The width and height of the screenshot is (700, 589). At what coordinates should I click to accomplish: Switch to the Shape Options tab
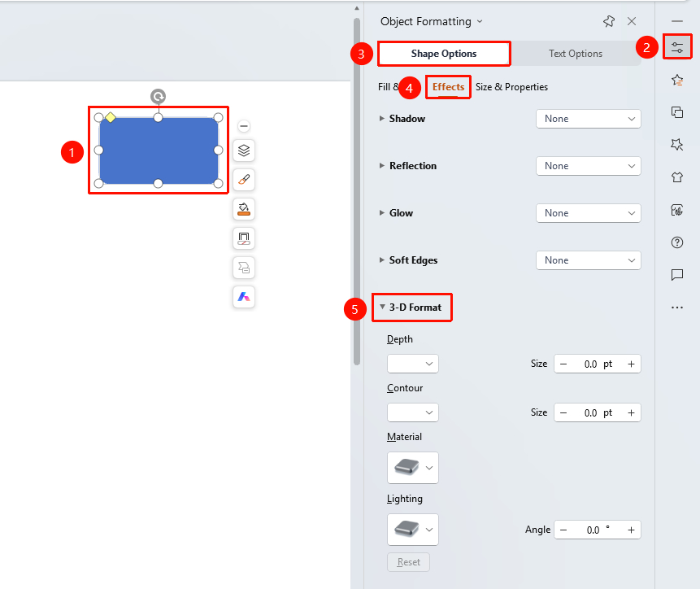444,54
